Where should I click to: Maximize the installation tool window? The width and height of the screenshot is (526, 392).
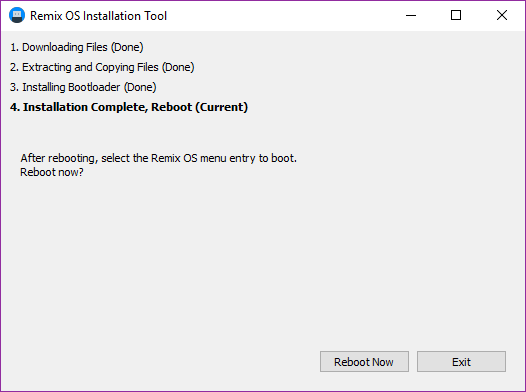(x=456, y=15)
